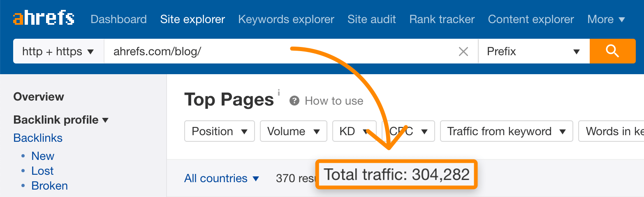The image size is (644, 197).
Task: Click the orange search button
Action: click(x=612, y=51)
